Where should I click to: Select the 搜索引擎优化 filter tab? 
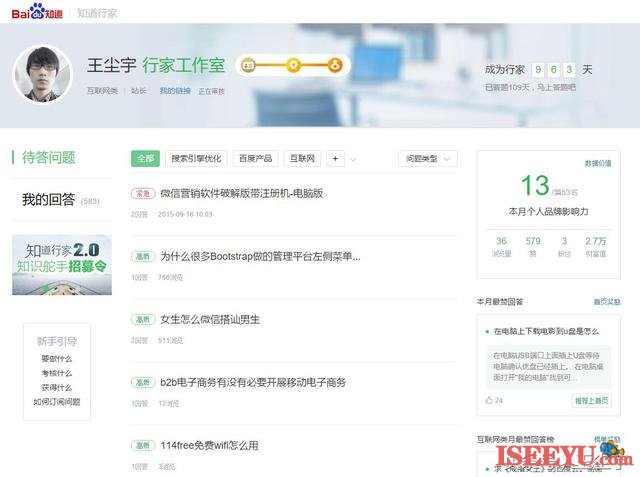click(x=196, y=159)
